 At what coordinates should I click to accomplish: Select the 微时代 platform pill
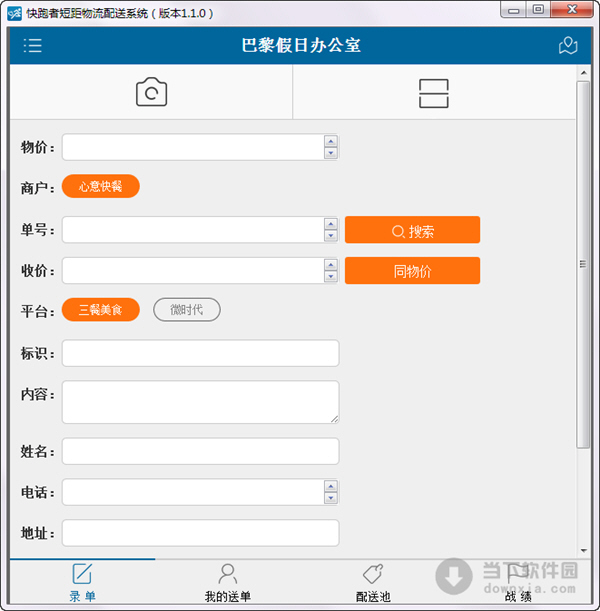pos(187,310)
